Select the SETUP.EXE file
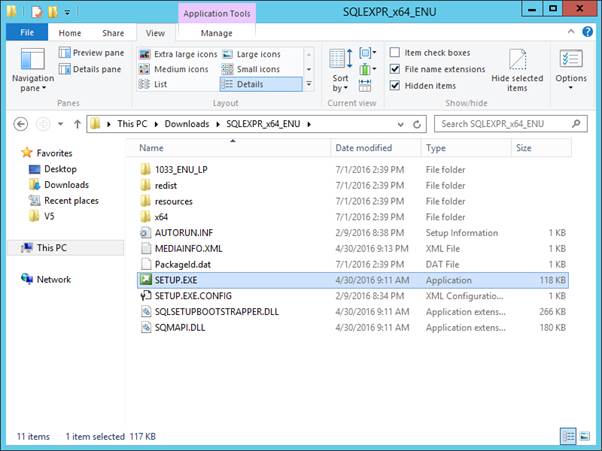602x451 pixels. [x=353, y=280]
